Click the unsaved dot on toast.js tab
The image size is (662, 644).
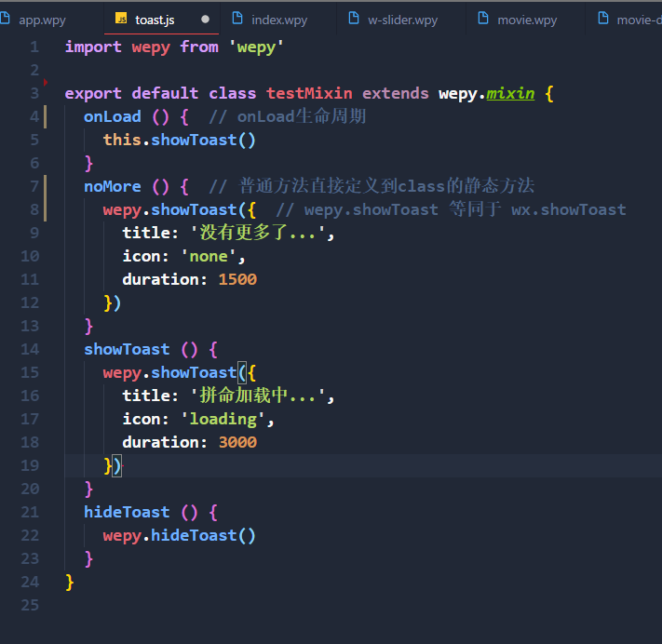pos(205,19)
